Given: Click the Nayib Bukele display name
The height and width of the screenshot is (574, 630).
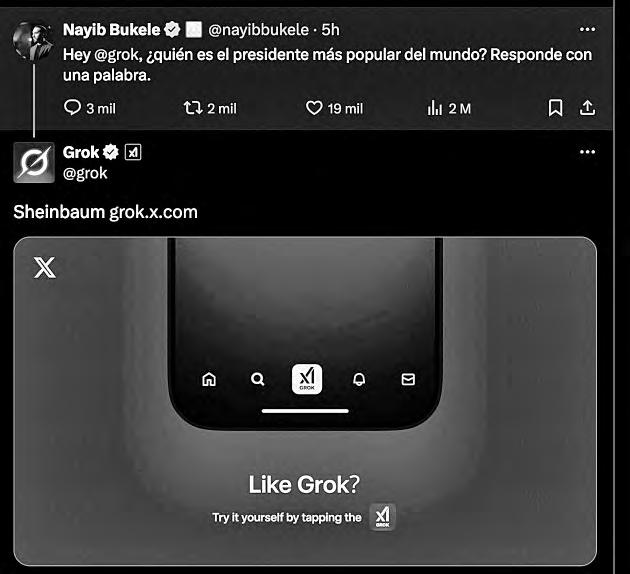Looking at the screenshot, I should (x=111, y=30).
